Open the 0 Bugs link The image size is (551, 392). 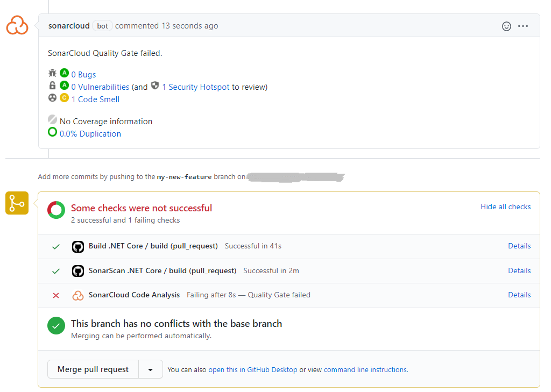(x=83, y=74)
